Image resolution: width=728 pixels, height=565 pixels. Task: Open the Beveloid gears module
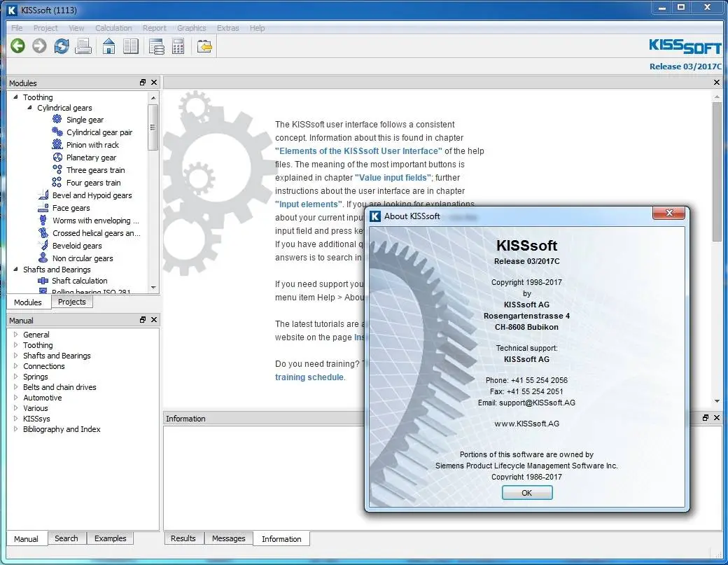click(x=76, y=246)
